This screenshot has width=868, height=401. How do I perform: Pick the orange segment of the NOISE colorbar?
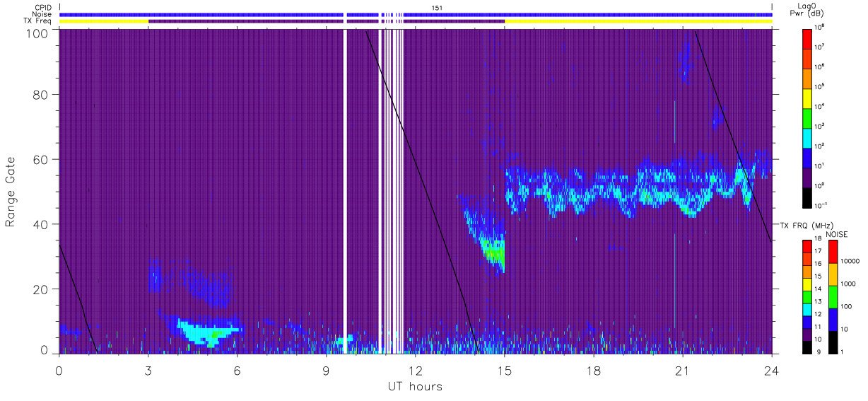pyautogui.click(x=832, y=274)
